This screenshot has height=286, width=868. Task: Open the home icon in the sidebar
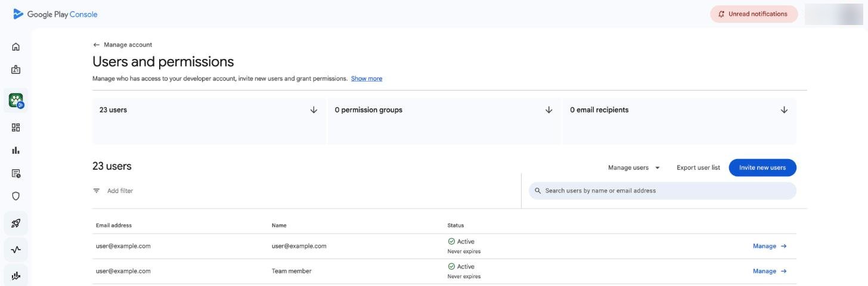(16, 46)
